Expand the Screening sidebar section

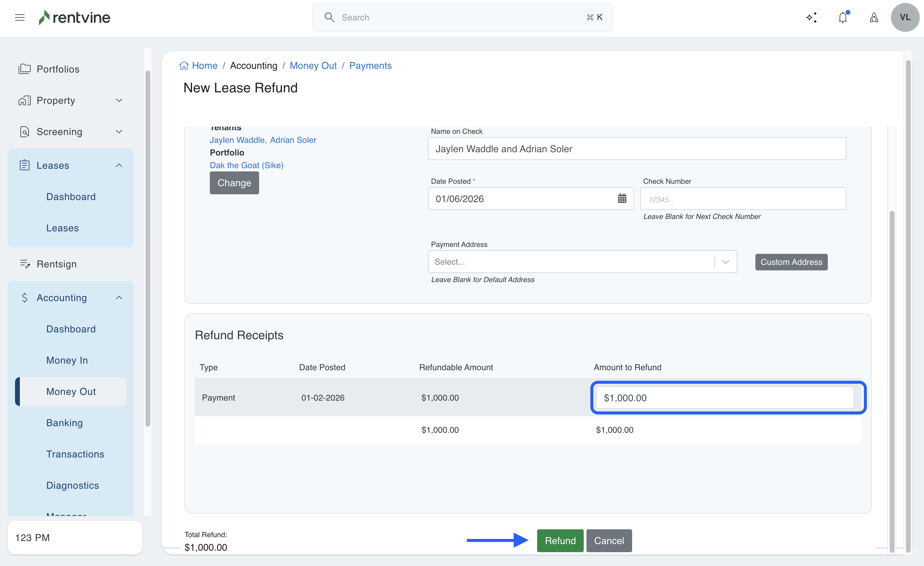point(119,132)
